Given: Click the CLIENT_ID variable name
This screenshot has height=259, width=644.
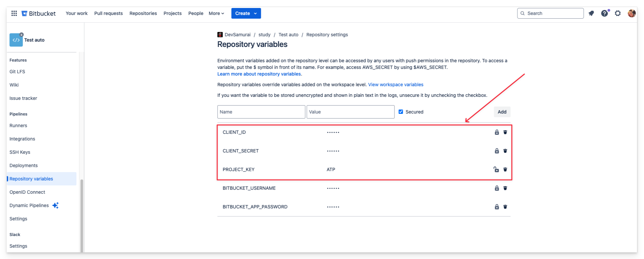Looking at the screenshot, I should click(234, 132).
